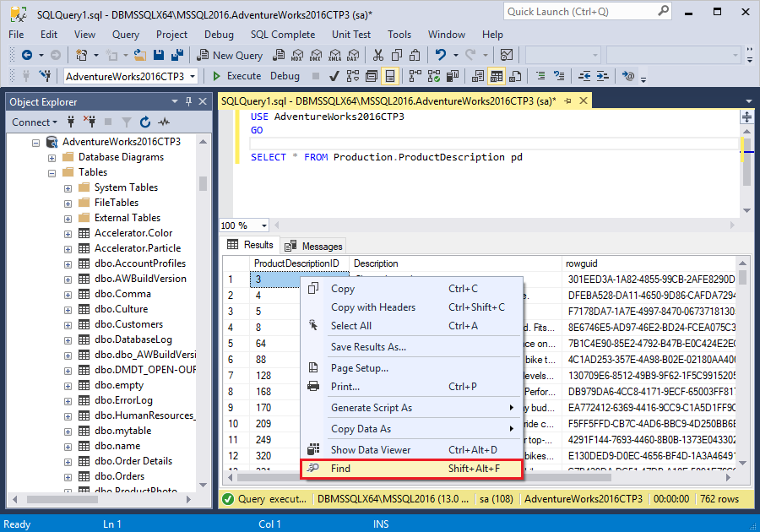760x532 pixels.
Task: Click the Refresh icon in Object Explorer
Action: point(145,122)
